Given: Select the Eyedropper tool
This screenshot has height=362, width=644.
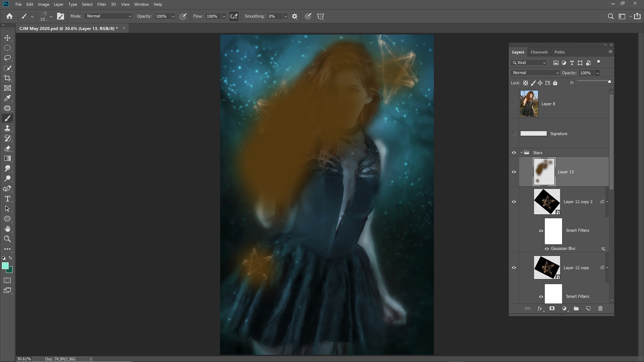Looking at the screenshot, I should point(7,98).
